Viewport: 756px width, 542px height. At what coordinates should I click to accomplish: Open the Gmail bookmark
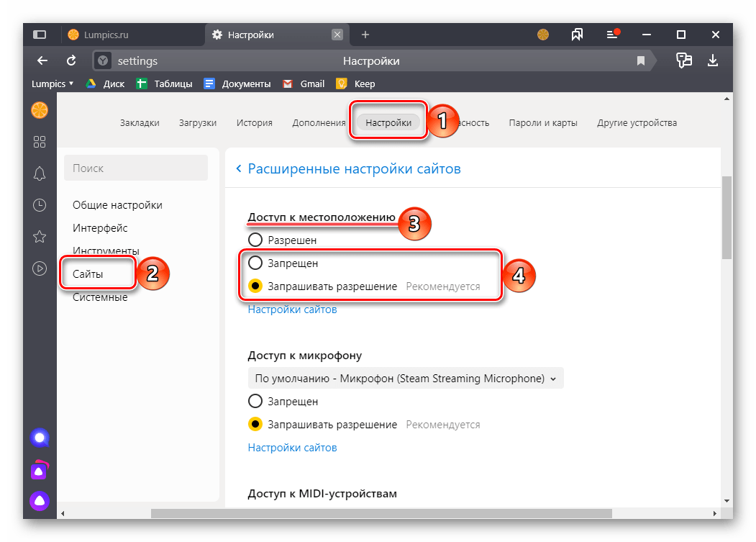coord(304,84)
